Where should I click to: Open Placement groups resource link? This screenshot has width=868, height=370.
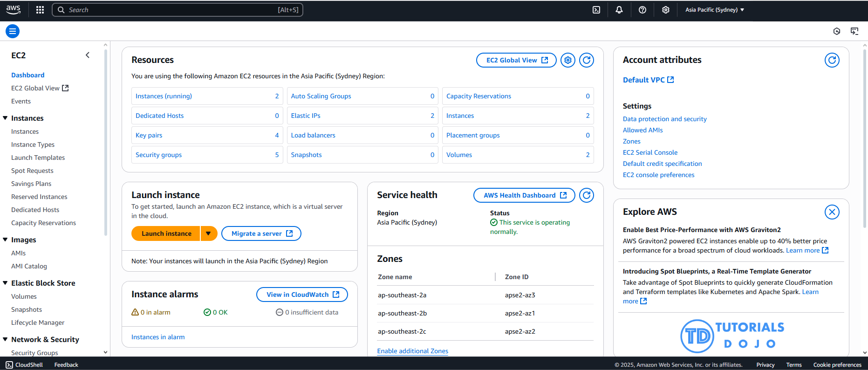tap(473, 135)
